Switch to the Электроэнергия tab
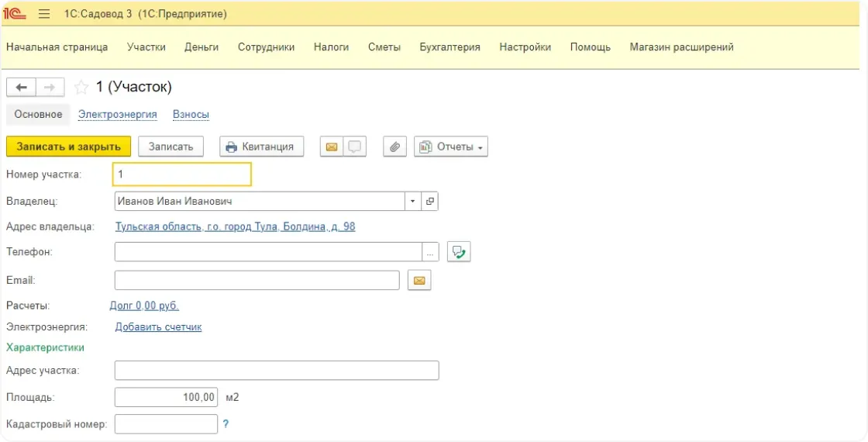 pos(117,115)
